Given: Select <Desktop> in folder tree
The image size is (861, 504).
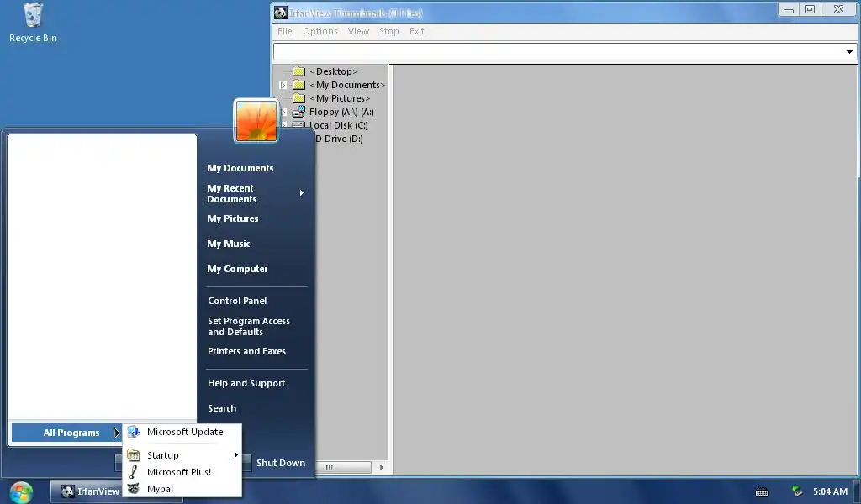Looking at the screenshot, I should (x=333, y=71).
